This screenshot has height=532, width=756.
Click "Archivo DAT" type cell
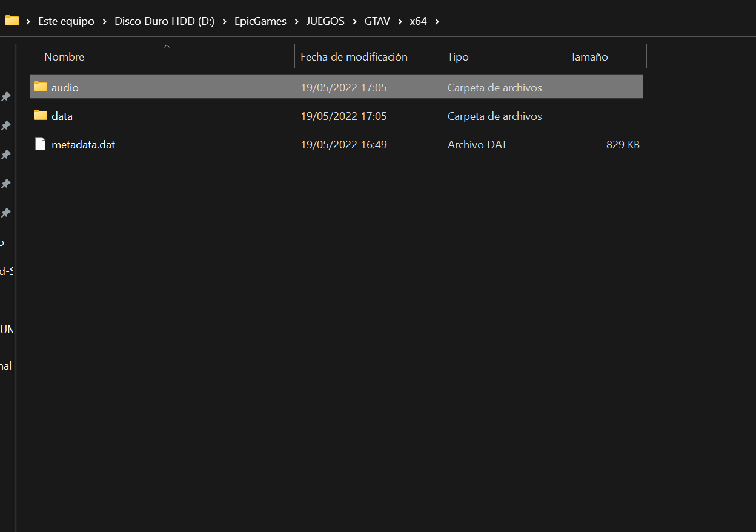pos(477,145)
